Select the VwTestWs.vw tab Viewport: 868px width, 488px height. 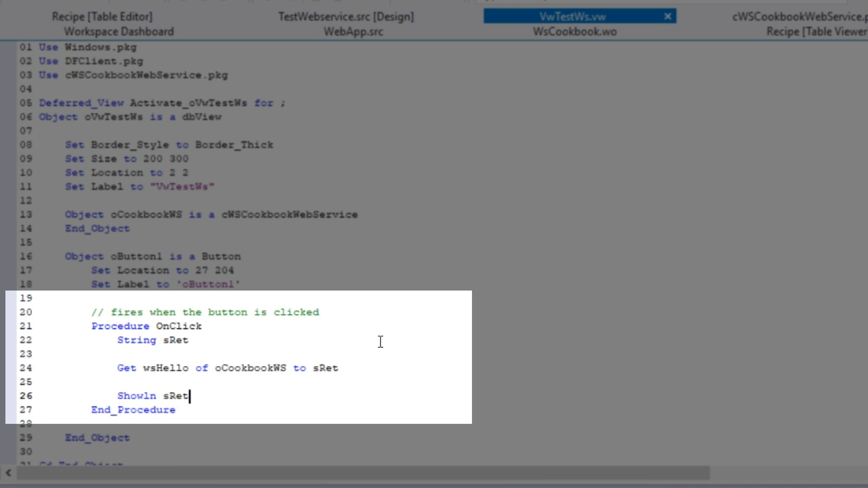(572, 17)
